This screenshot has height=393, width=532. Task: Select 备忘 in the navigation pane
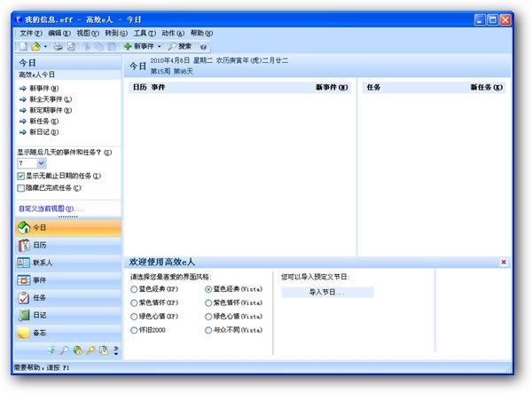[x=68, y=333]
